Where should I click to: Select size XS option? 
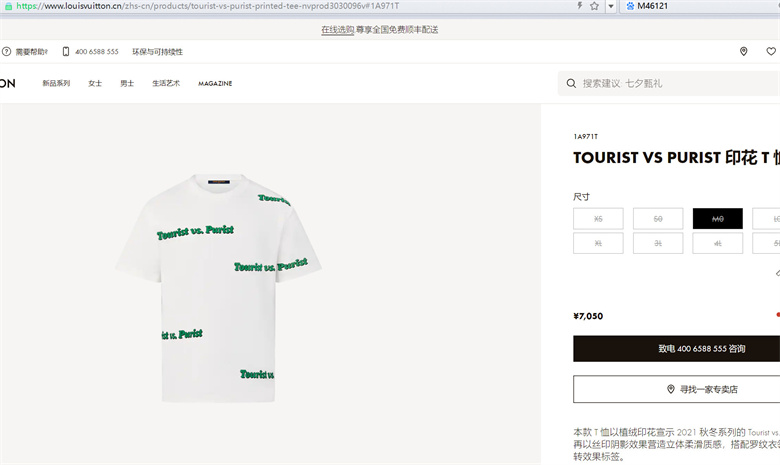pos(598,219)
